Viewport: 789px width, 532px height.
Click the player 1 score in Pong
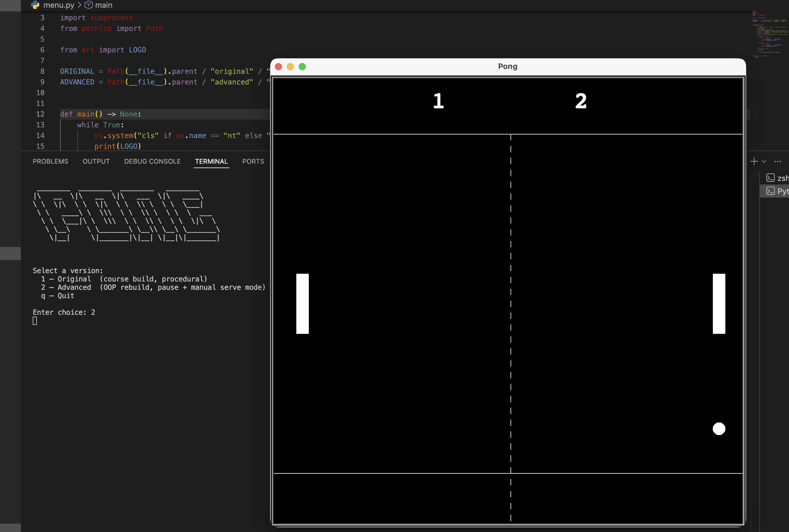tap(439, 101)
